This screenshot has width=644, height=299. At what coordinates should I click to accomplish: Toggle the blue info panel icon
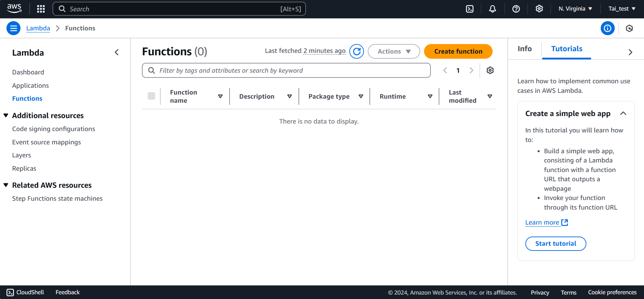tap(608, 28)
